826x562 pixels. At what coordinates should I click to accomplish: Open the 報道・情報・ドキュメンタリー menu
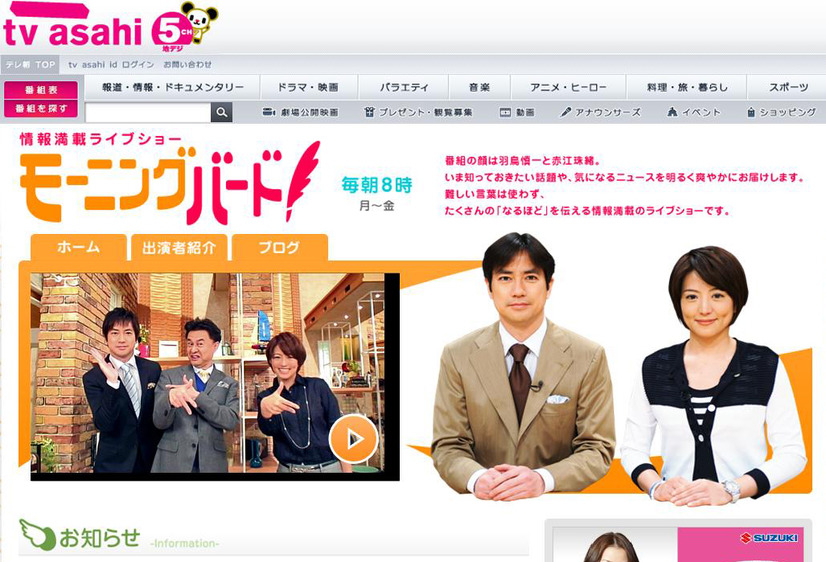173,87
